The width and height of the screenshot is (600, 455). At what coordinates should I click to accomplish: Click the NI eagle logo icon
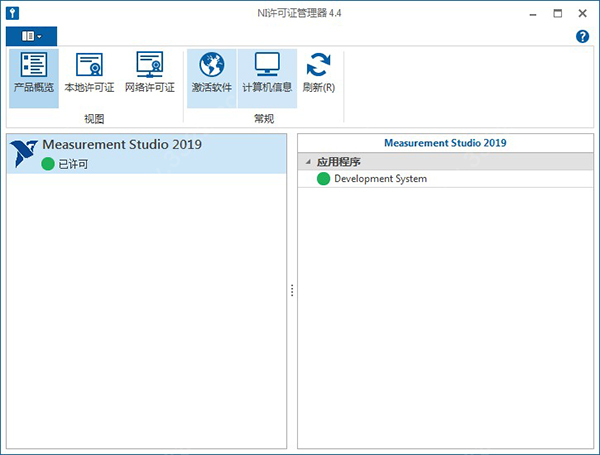click(x=23, y=153)
